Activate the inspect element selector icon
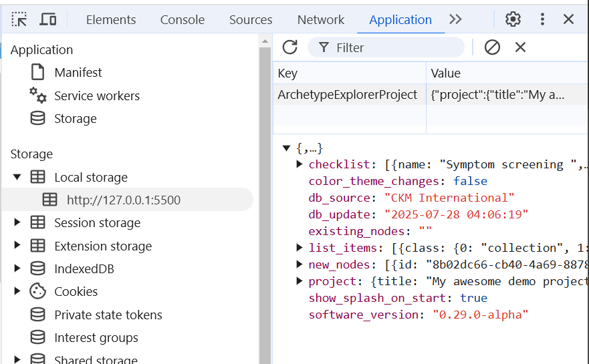 pos(19,19)
